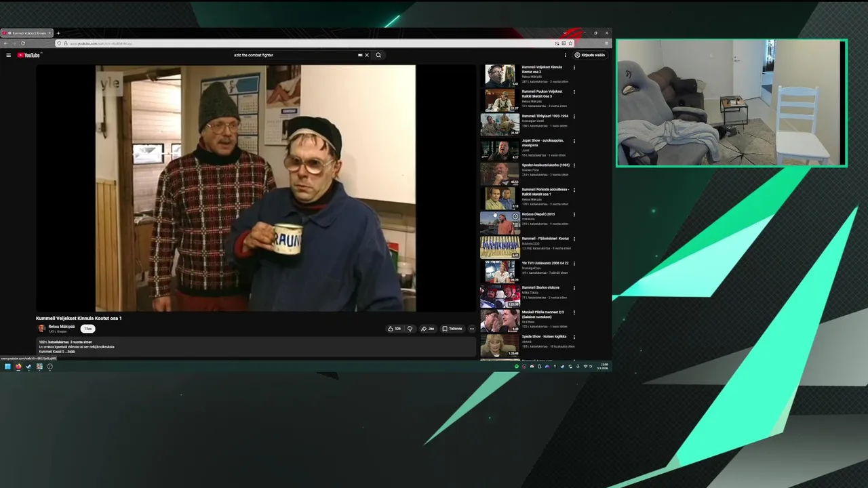Open options menu for Perintöä odotellessa video
This screenshot has height=488, width=868.
(x=574, y=190)
